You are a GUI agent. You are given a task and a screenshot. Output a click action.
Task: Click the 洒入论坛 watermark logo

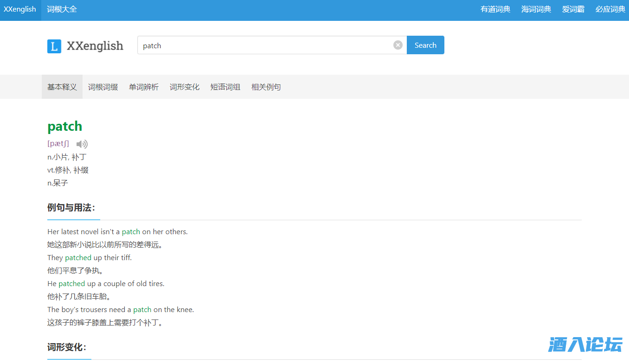point(585,345)
